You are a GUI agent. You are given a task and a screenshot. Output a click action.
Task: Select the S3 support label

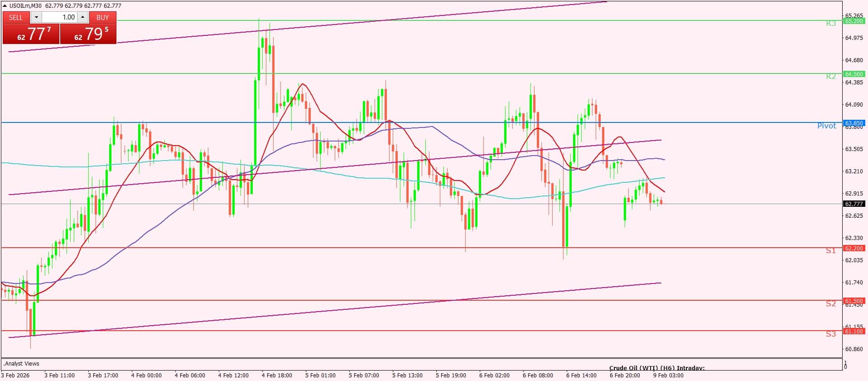(x=830, y=334)
